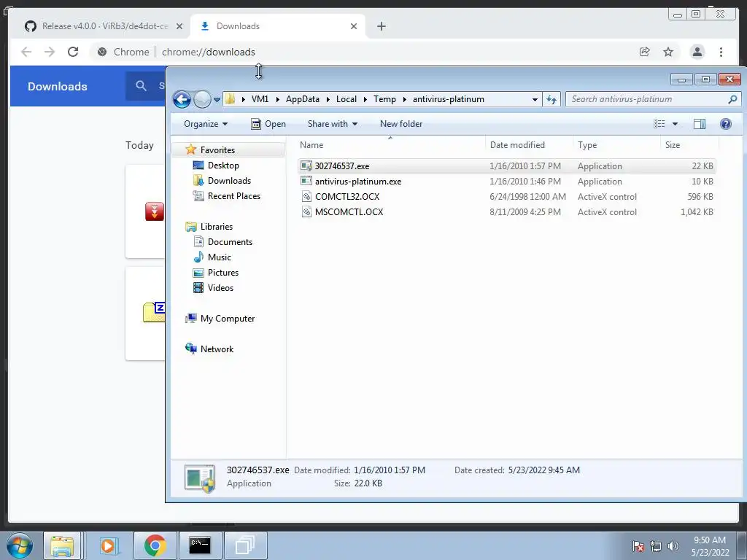
Task: Open the Videos library
Action: [220, 287]
